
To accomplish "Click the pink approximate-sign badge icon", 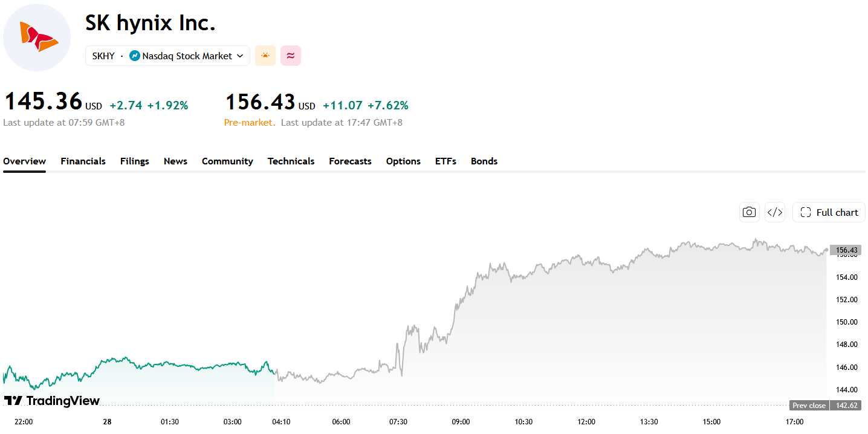I will pos(291,56).
